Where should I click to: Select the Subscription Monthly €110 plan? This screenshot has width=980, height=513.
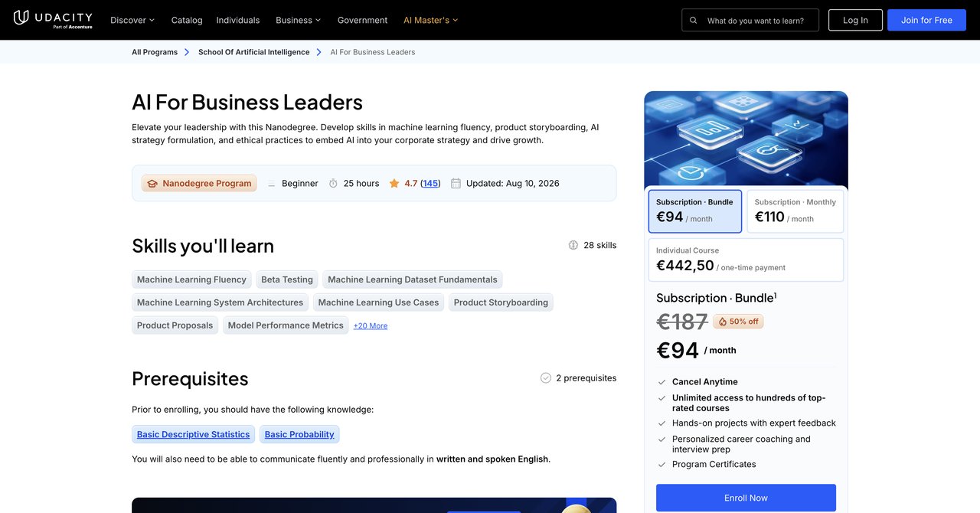click(795, 211)
